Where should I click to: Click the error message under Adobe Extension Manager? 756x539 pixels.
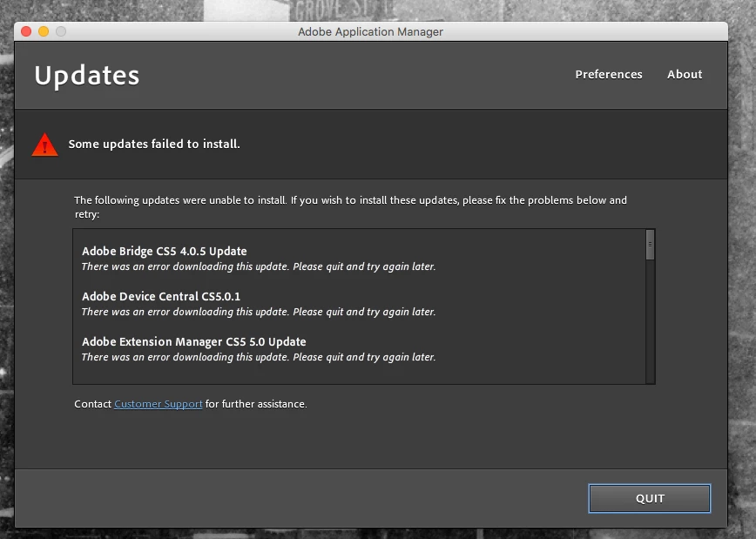click(259, 357)
